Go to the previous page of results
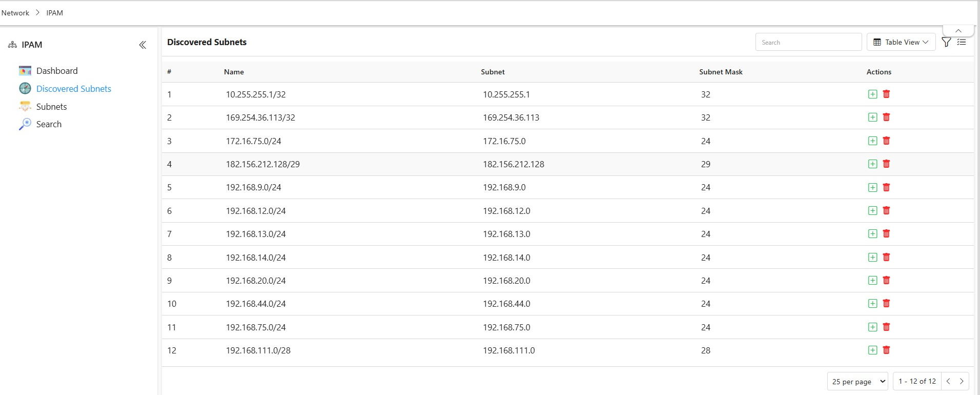The width and height of the screenshot is (980, 395). pos(948,381)
